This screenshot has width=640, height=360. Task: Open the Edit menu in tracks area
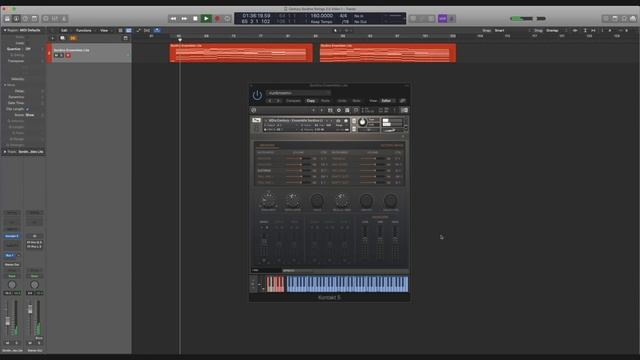coord(64,30)
